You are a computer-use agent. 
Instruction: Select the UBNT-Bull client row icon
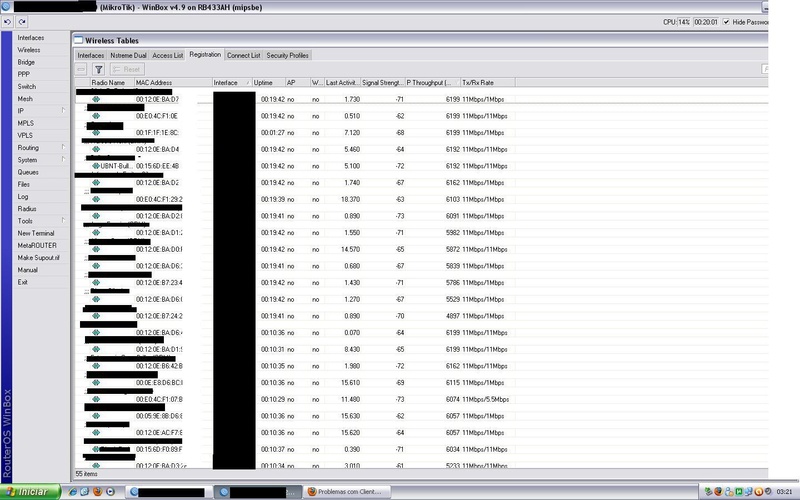pos(96,166)
